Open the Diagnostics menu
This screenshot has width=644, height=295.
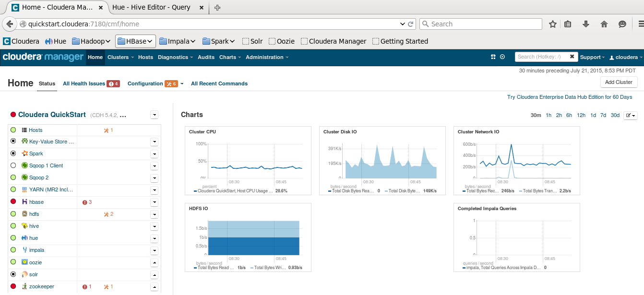[x=175, y=57]
